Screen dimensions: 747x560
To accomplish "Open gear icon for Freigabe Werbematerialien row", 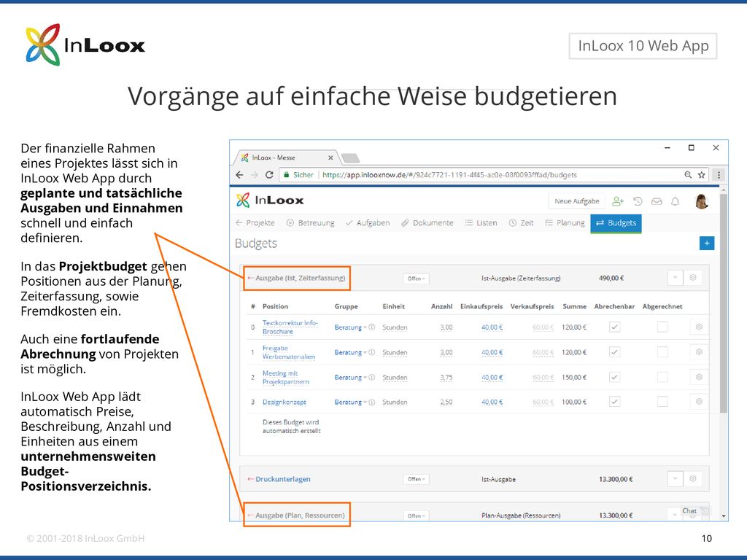I will [x=699, y=352].
